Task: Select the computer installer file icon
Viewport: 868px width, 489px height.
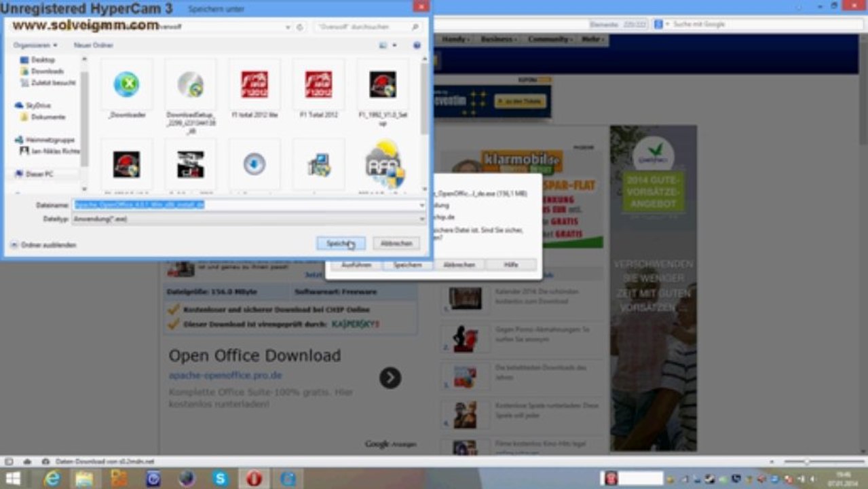Action: pyautogui.click(x=318, y=164)
